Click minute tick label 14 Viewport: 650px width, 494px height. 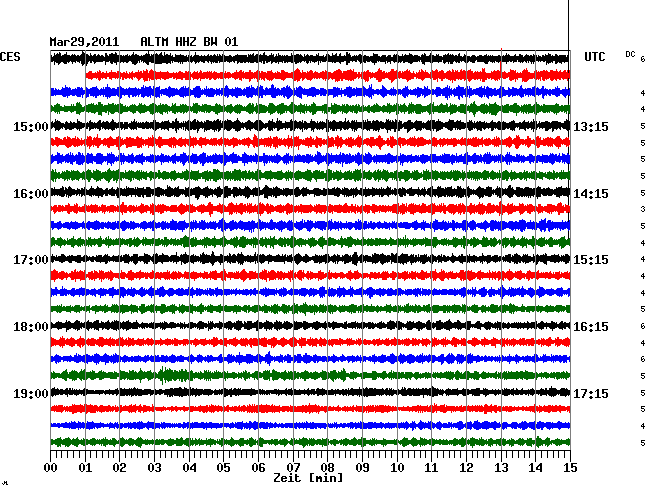coord(536,468)
